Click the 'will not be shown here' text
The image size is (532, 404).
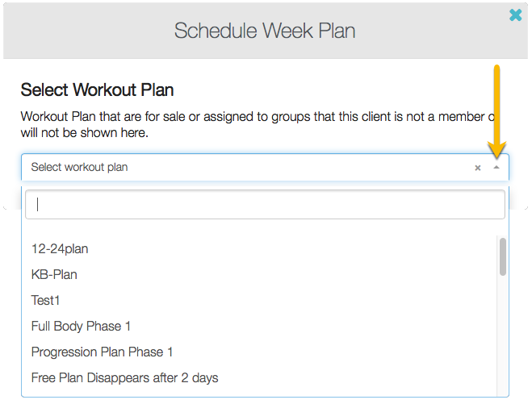tap(89, 131)
